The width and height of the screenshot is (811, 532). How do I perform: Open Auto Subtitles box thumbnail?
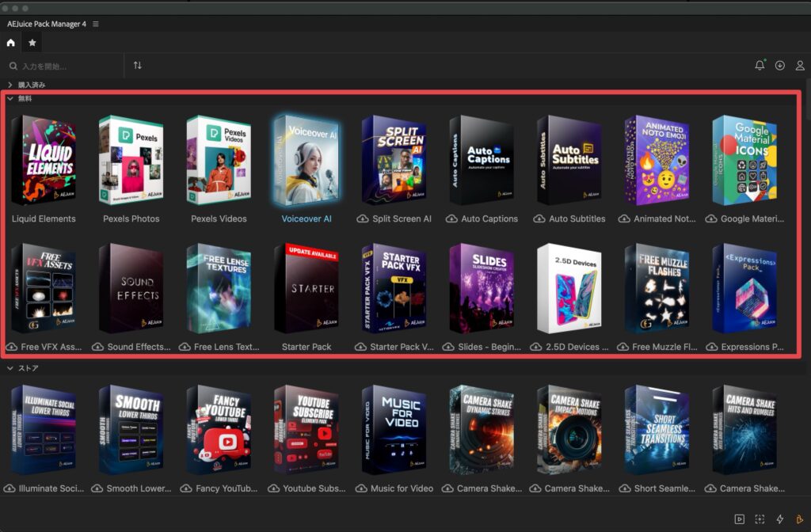pos(569,160)
